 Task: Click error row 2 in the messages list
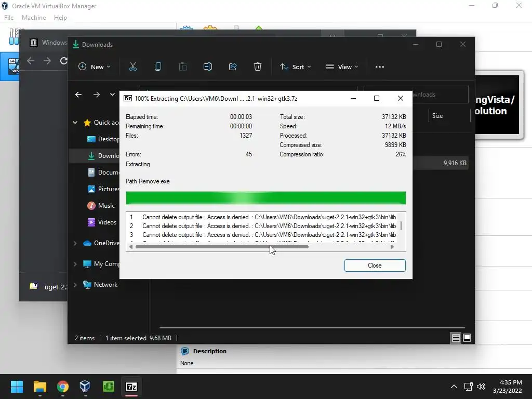263,226
